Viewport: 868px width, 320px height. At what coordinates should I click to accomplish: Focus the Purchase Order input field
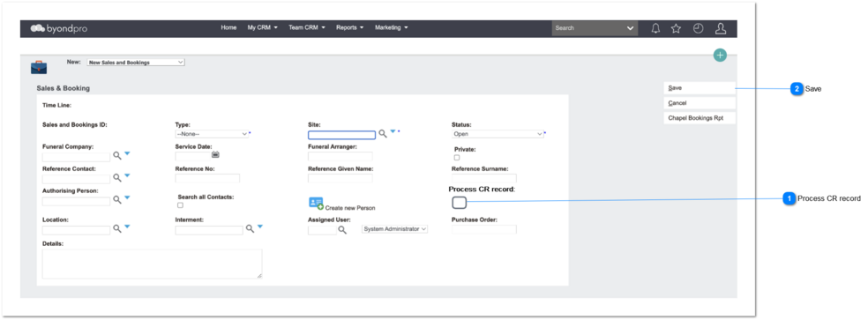click(483, 229)
